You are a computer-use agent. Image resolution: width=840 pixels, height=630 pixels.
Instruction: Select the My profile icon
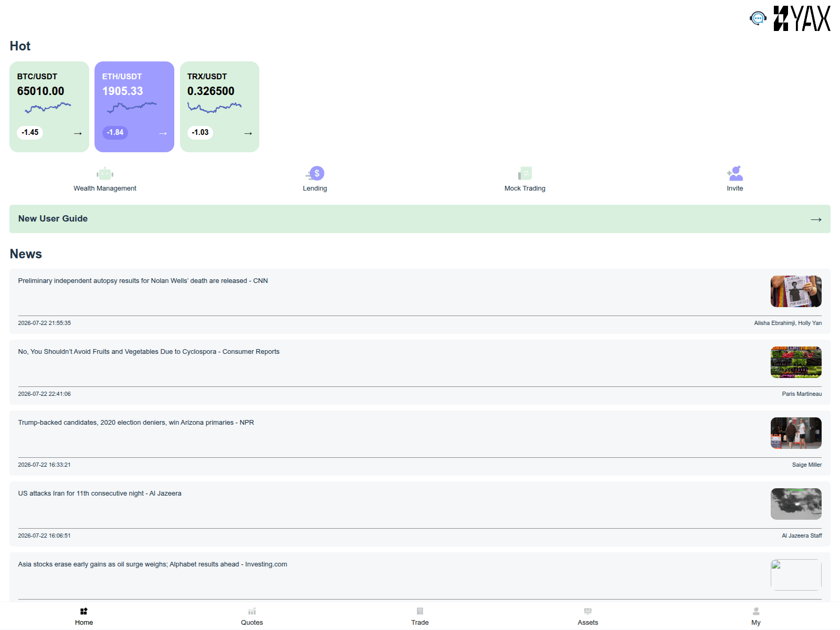pyautogui.click(x=756, y=611)
